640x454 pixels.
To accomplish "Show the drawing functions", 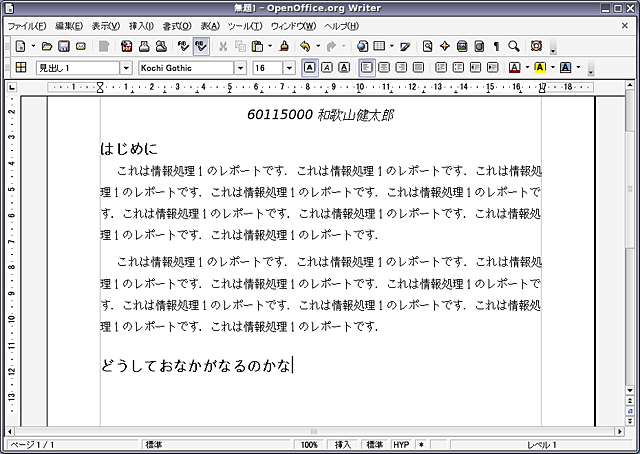I will (405, 46).
